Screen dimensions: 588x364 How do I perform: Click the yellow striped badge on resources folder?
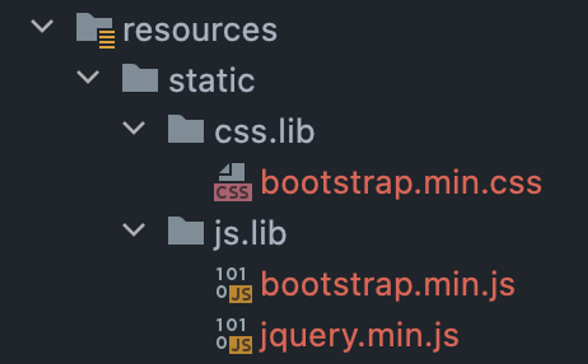[107, 39]
